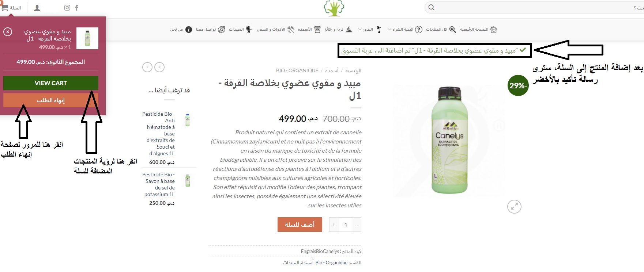Open Pesticide Bio Savon product thumbnail
644x272 pixels.
click(188, 180)
